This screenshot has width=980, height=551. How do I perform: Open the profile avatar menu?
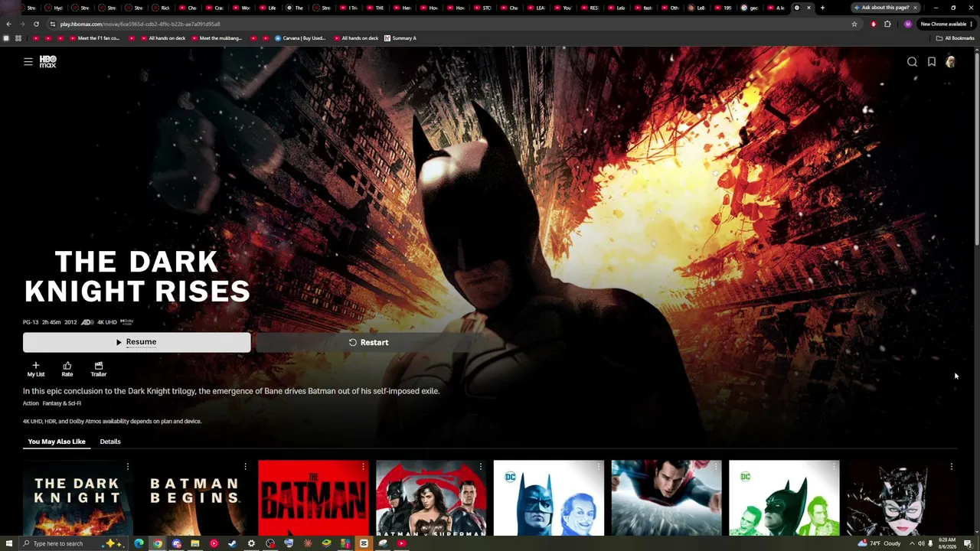950,62
